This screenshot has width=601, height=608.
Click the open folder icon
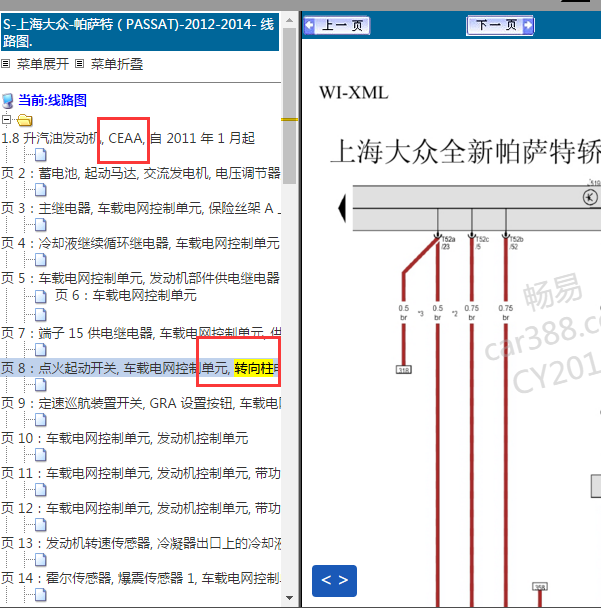click(x=25, y=120)
